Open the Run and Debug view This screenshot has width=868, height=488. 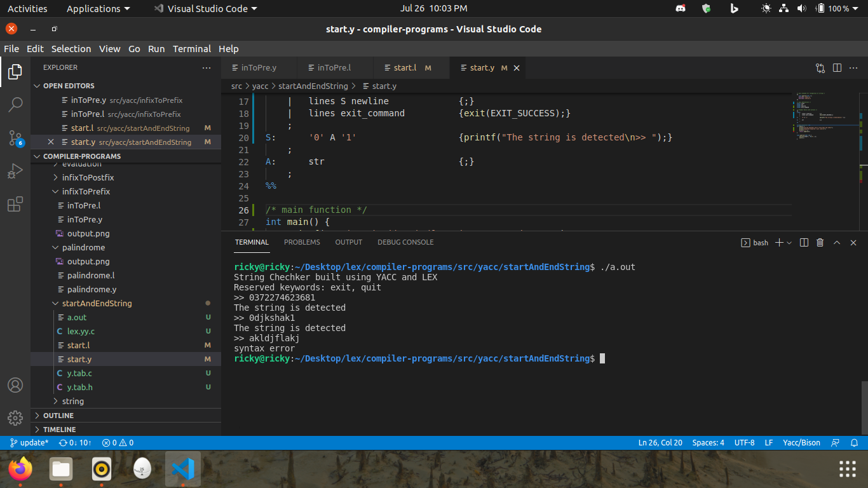pyautogui.click(x=15, y=171)
